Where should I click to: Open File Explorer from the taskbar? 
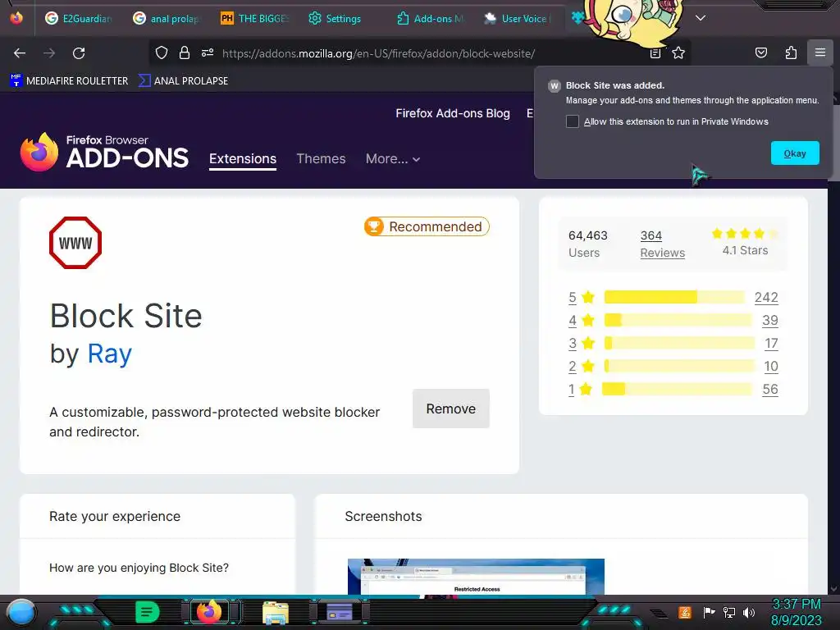276,613
